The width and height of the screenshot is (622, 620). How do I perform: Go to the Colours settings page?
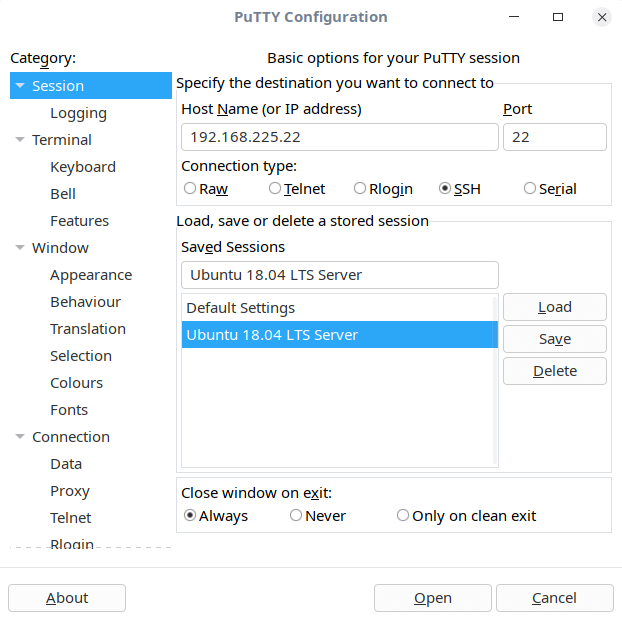click(x=76, y=383)
